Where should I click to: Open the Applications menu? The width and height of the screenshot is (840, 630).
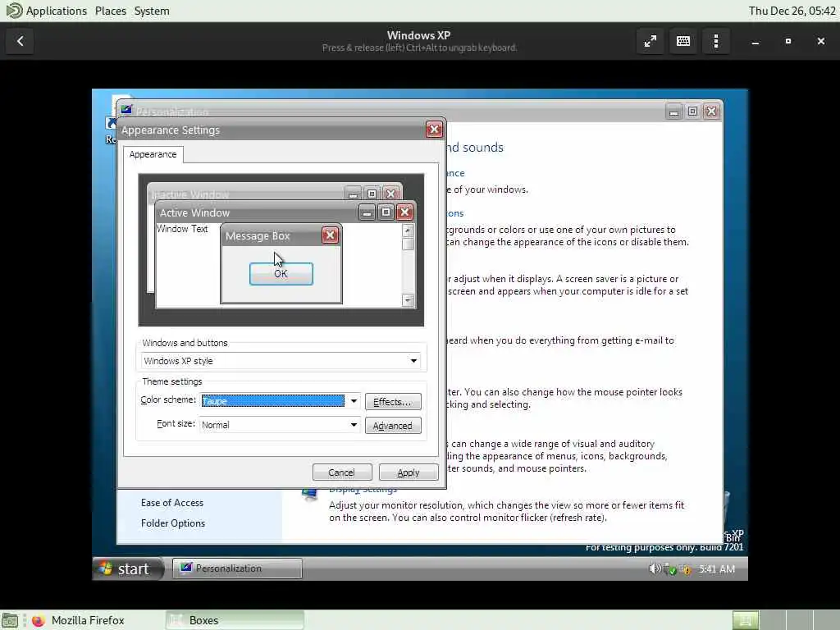pos(57,11)
